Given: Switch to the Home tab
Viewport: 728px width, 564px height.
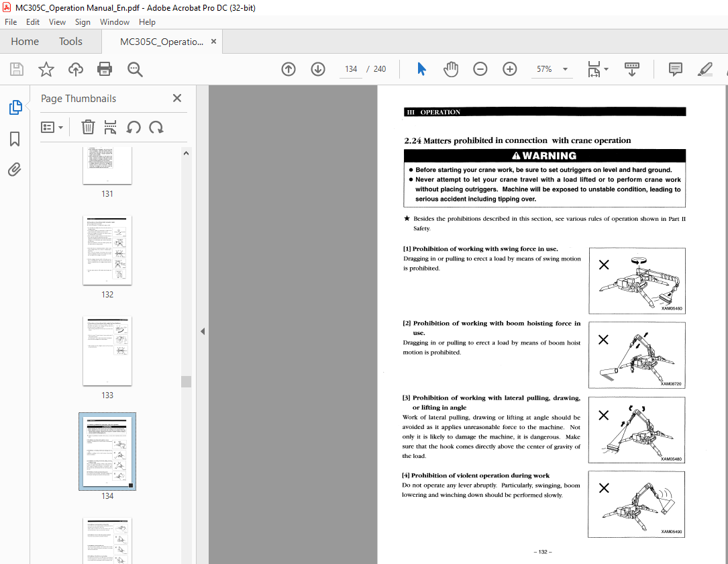Looking at the screenshot, I should point(25,42).
